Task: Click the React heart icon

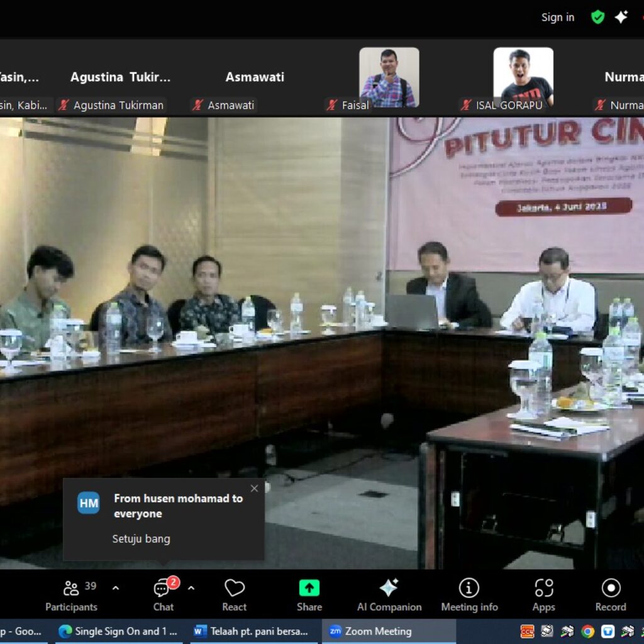Action: point(234,595)
